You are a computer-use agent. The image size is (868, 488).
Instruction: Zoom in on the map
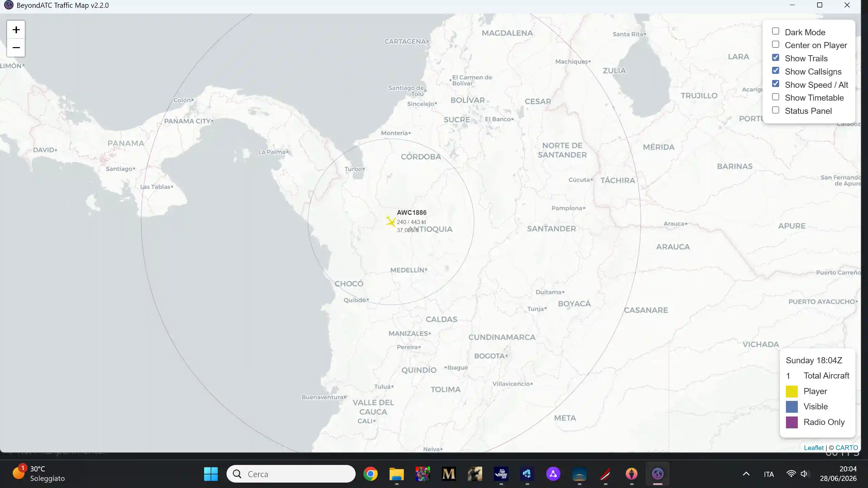[x=16, y=30]
